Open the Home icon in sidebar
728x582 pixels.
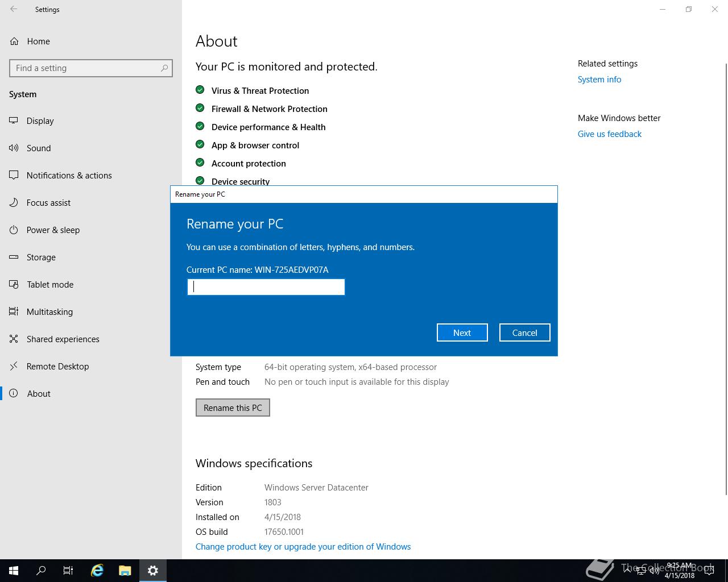tap(14, 41)
